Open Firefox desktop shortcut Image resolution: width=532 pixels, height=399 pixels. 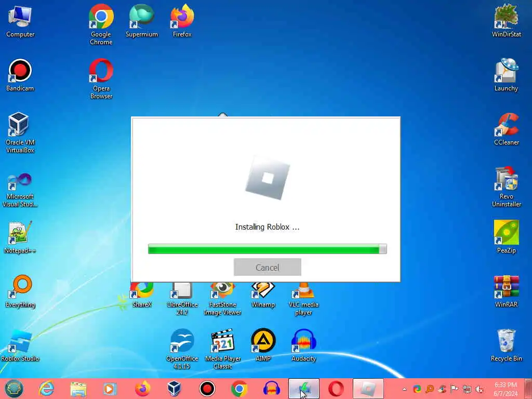(x=182, y=21)
